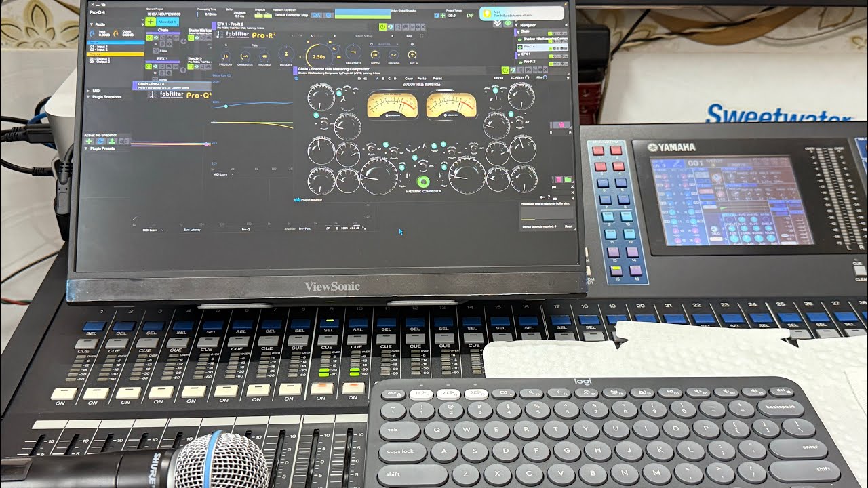Click Paste in Shadow Hills toolbar
Screen dimensions: 868x488
tap(422, 79)
